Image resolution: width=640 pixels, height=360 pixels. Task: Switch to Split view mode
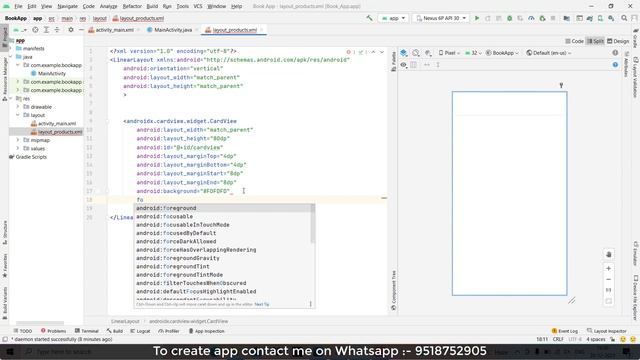coord(595,41)
